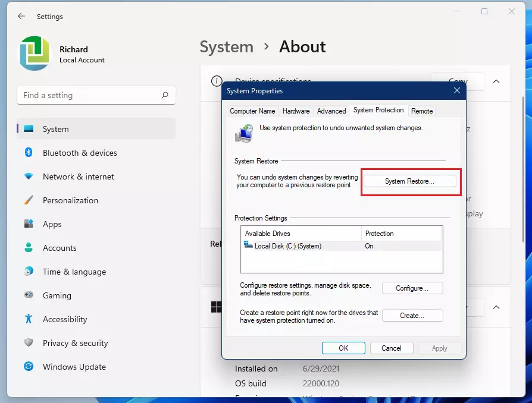
Task: Click the Gaming controller icon
Action: 29,295
